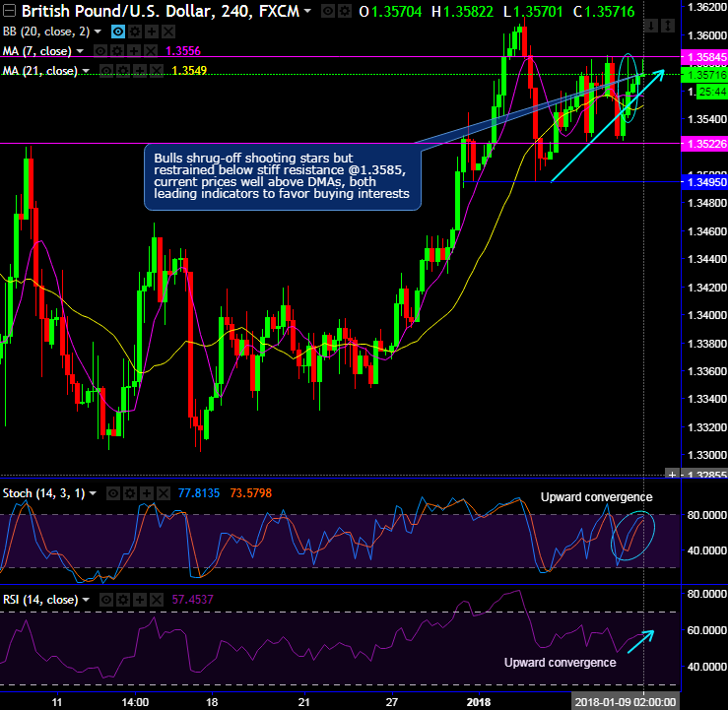Open the British Pound/U.S. Dollar symbol dropdown arrow
The height and width of the screenshot is (710, 728).
[x=307, y=11]
